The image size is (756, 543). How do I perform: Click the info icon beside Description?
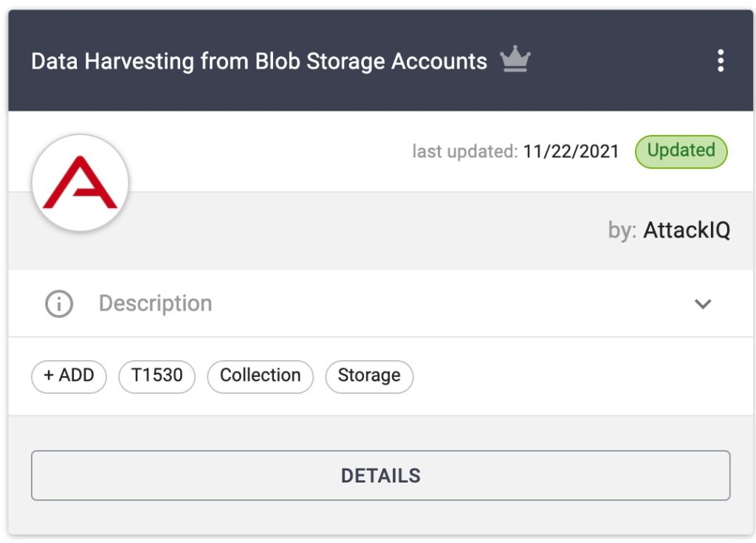click(58, 303)
